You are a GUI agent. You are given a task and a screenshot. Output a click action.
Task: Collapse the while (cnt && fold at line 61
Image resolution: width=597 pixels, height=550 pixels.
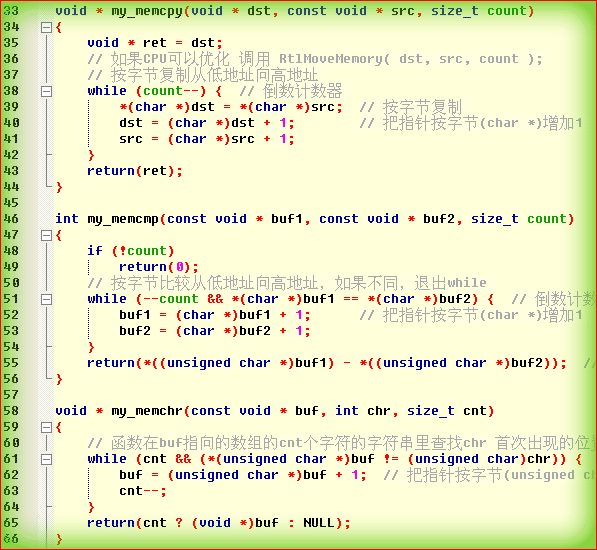46,459
